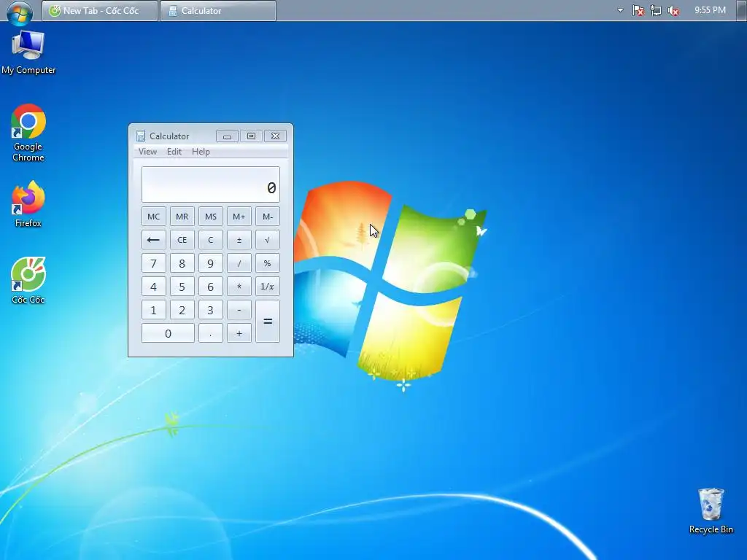Click the C clear button

211,239
